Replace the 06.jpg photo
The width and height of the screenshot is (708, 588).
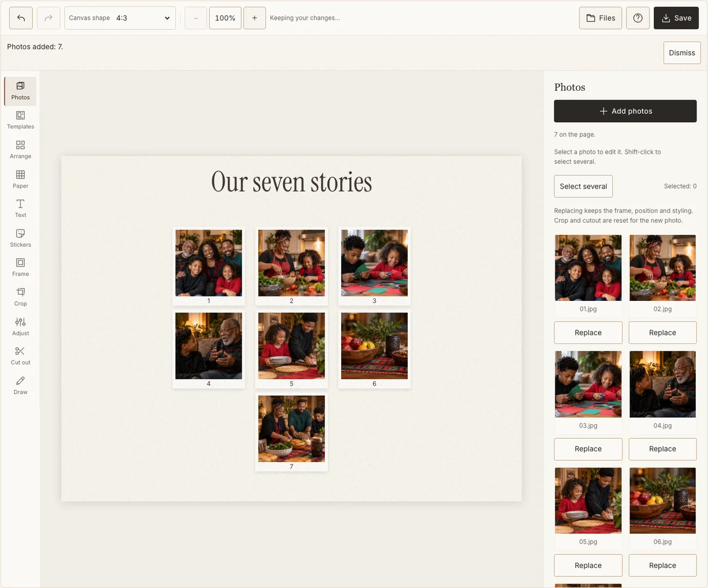[663, 566]
